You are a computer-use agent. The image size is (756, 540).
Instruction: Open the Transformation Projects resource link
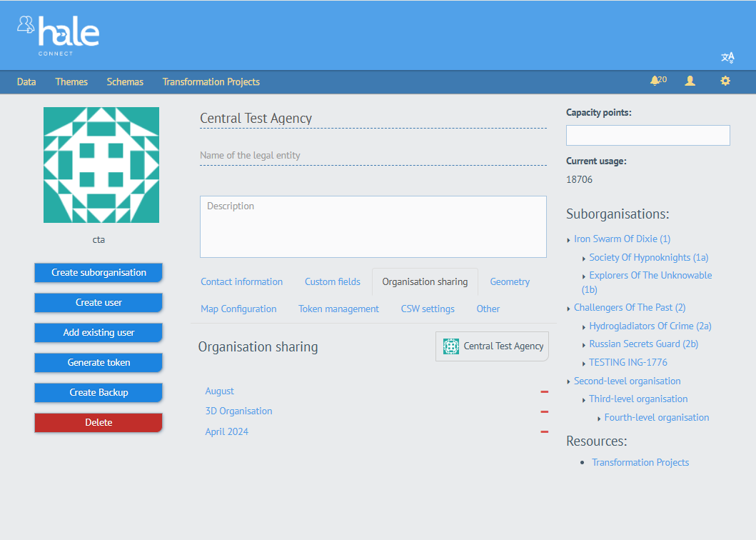(x=640, y=462)
